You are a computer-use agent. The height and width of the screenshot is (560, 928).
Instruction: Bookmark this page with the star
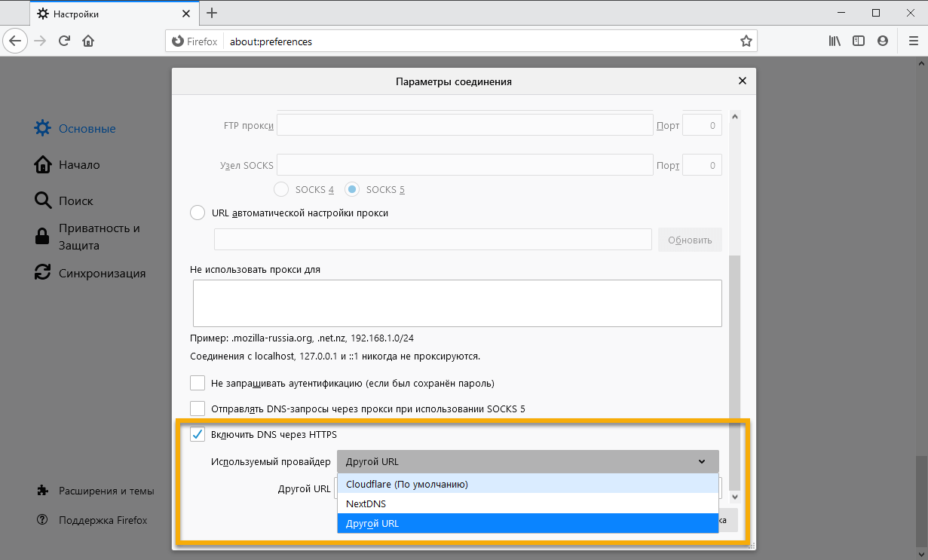(x=746, y=41)
